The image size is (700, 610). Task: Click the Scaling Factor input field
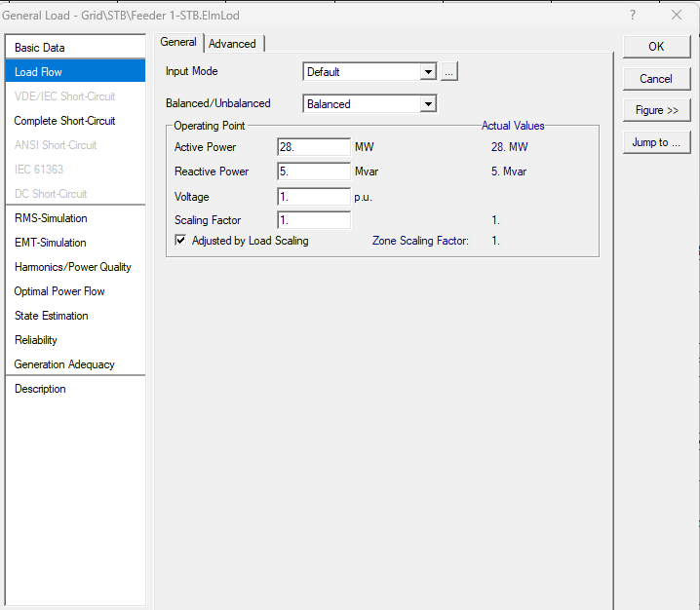pos(313,220)
